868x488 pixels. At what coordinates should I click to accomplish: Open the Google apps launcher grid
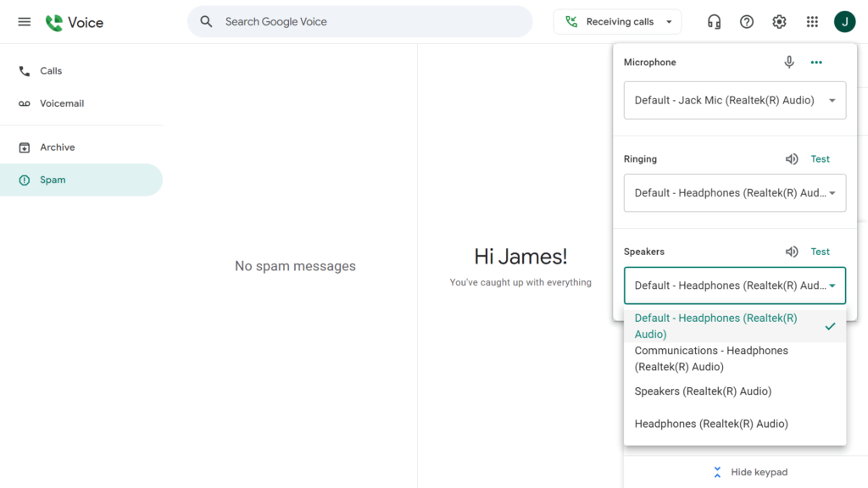[x=812, y=21]
